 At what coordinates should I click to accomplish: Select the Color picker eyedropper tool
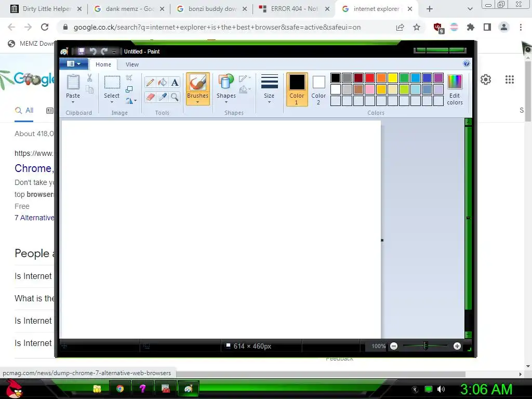[x=163, y=97]
